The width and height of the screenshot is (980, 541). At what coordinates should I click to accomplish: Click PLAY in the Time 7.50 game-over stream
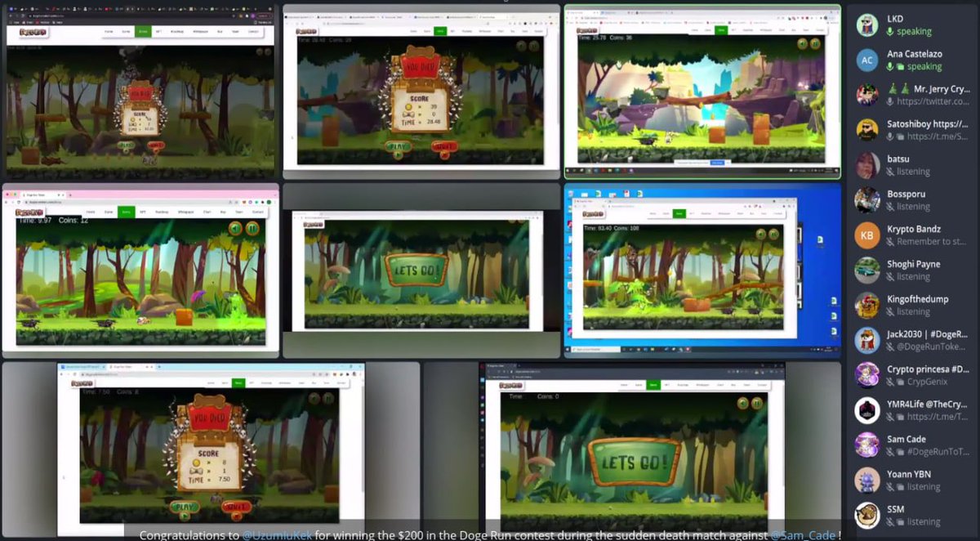point(185,507)
